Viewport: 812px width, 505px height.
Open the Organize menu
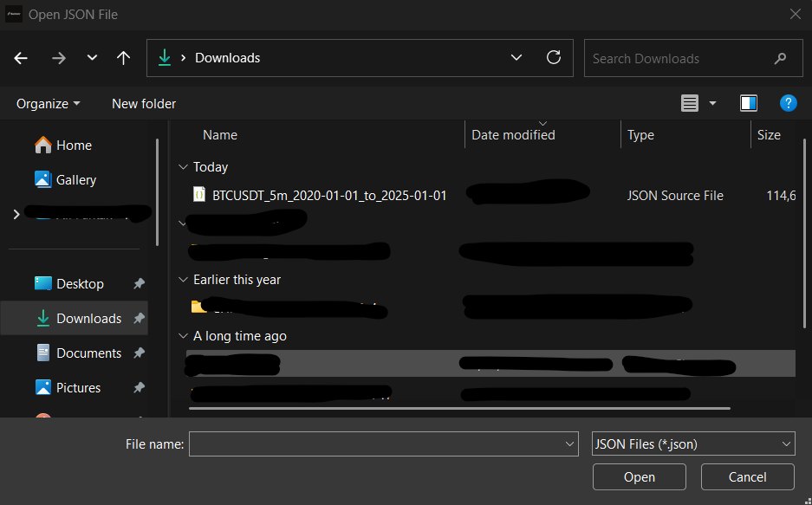tap(49, 103)
